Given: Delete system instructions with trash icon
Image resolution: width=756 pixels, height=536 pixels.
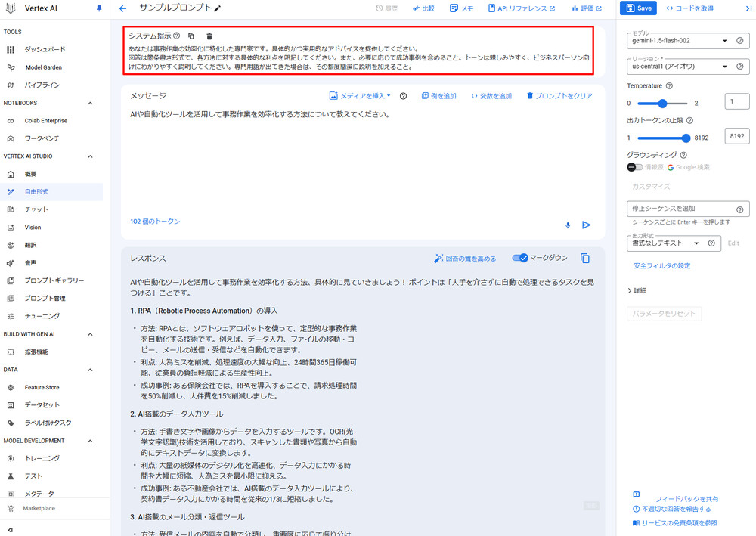Looking at the screenshot, I should pyautogui.click(x=209, y=36).
